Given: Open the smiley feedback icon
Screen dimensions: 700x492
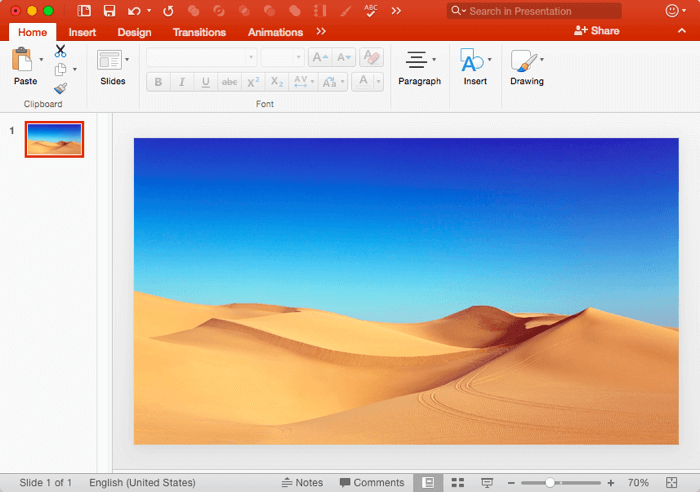Looking at the screenshot, I should tap(672, 11).
